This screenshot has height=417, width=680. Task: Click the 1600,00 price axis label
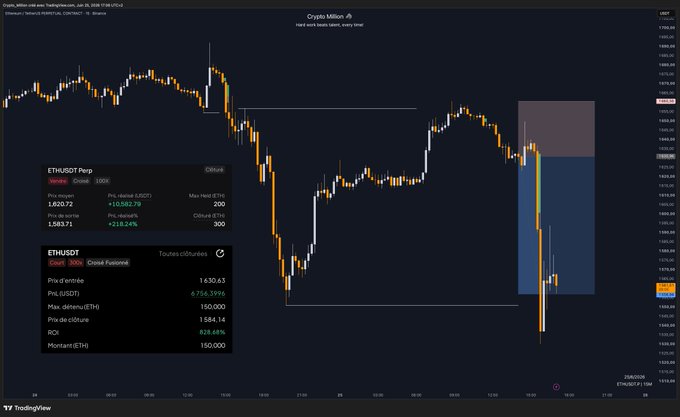(x=666, y=214)
